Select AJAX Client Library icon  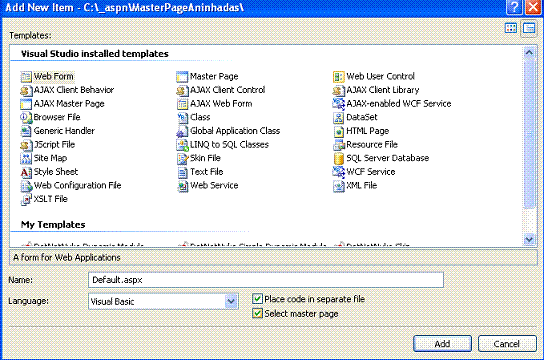click(x=338, y=90)
